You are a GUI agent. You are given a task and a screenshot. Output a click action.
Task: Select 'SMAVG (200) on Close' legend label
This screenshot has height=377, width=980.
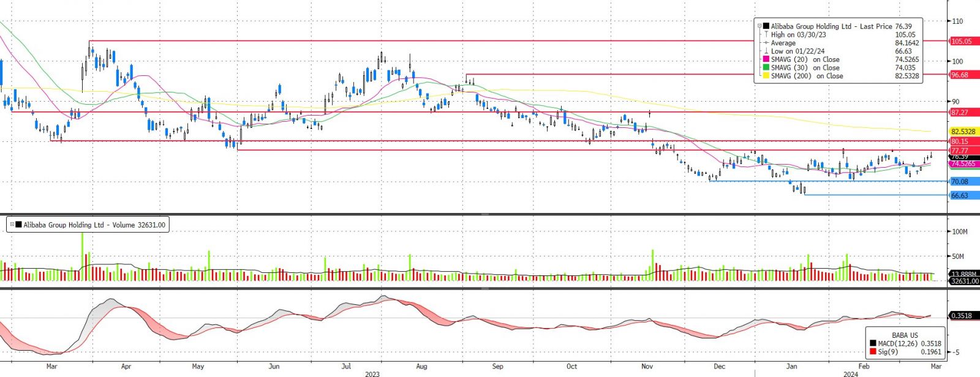click(807, 76)
